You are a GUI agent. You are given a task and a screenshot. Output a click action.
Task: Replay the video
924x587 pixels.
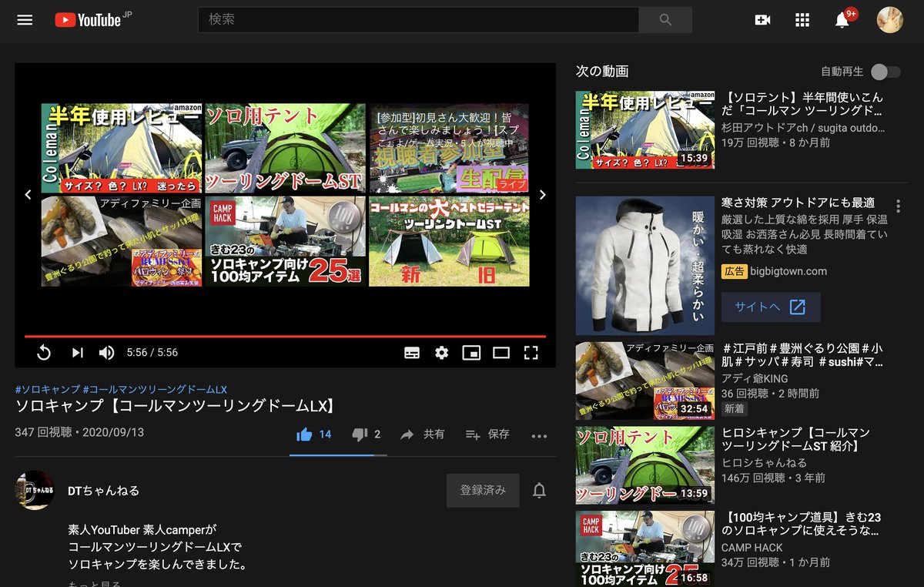pyautogui.click(x=44, y=352)
